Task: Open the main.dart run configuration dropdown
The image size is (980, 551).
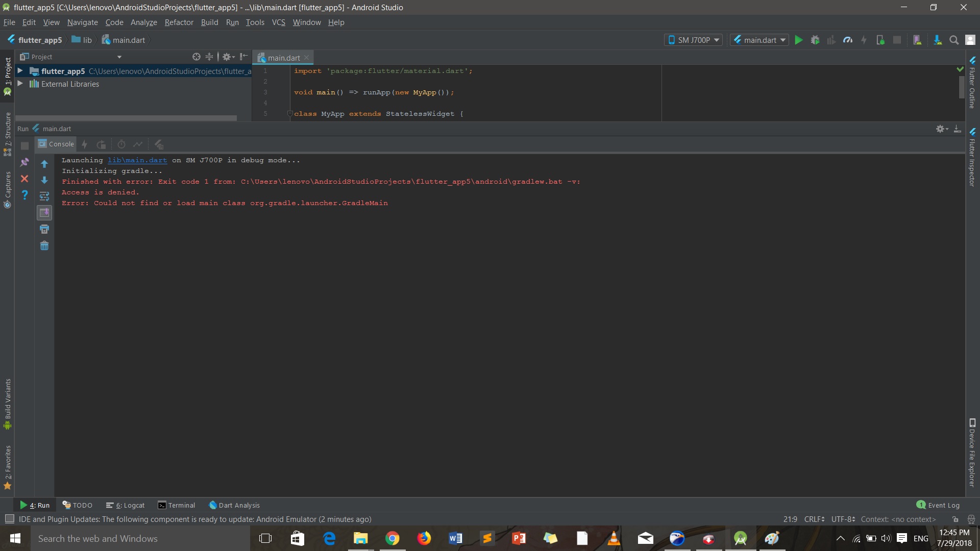Action: [759, 40]
